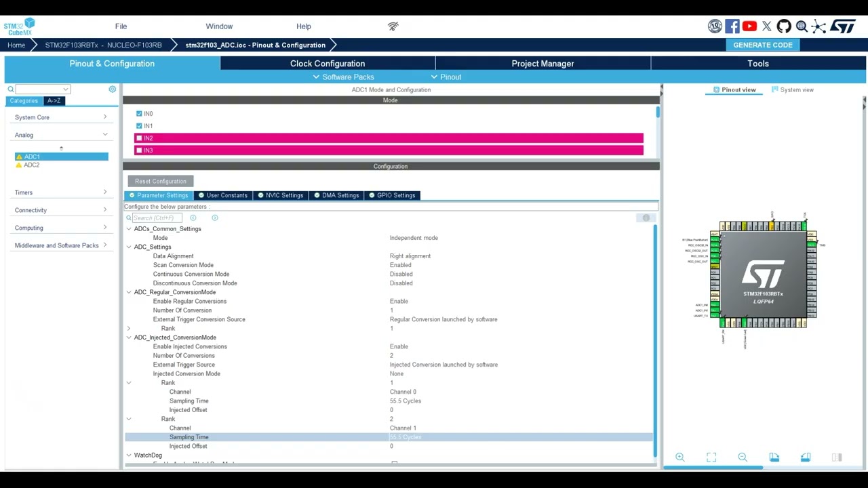Expand Middleware and Software Packs category
The image size is (868, 488).
click(60, 245)
